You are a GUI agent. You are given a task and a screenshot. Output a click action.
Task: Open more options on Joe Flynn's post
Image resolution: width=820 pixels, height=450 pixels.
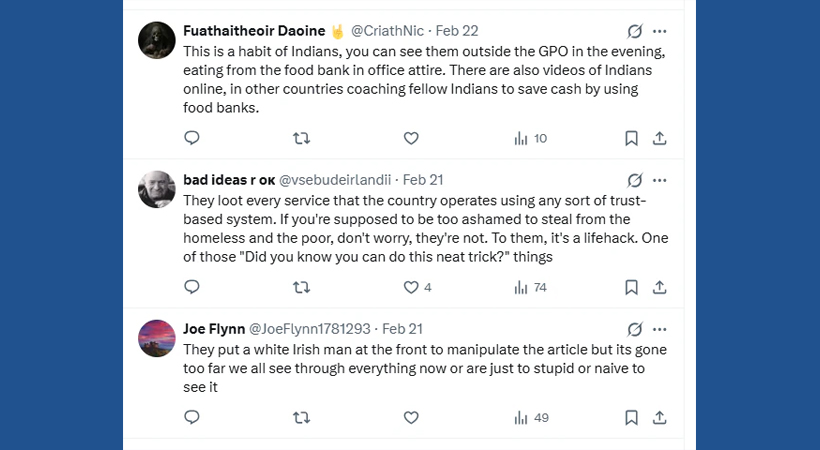660,328
